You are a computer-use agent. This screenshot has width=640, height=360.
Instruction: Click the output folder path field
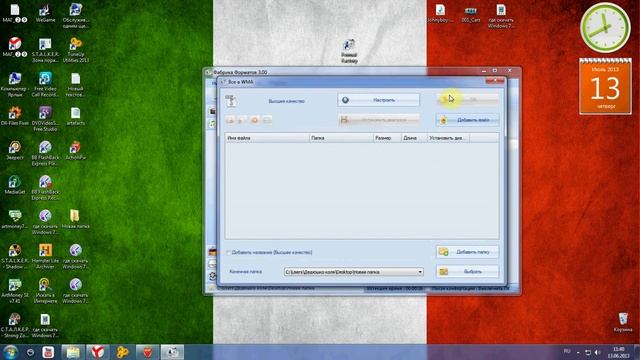coord(353,272)
